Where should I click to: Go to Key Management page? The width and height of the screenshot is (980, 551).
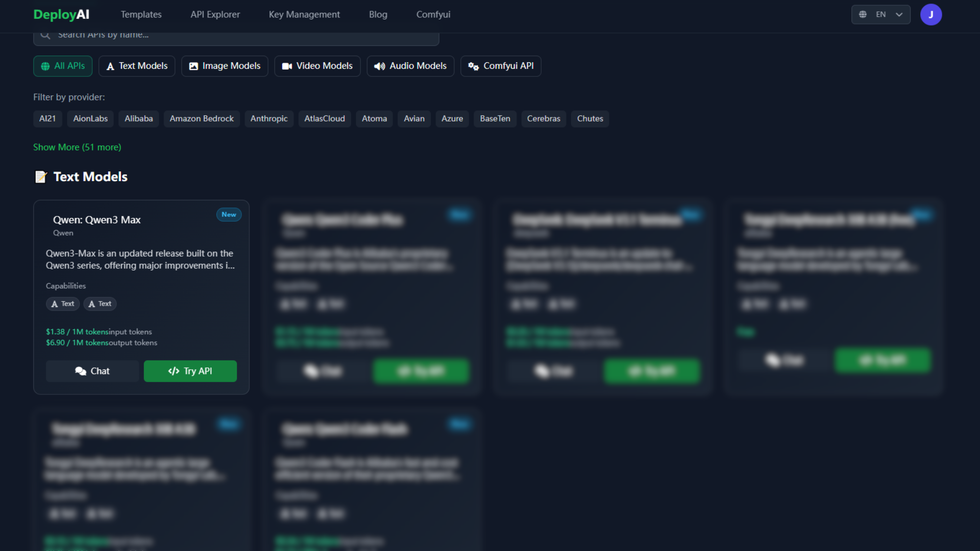pos(304,14)
